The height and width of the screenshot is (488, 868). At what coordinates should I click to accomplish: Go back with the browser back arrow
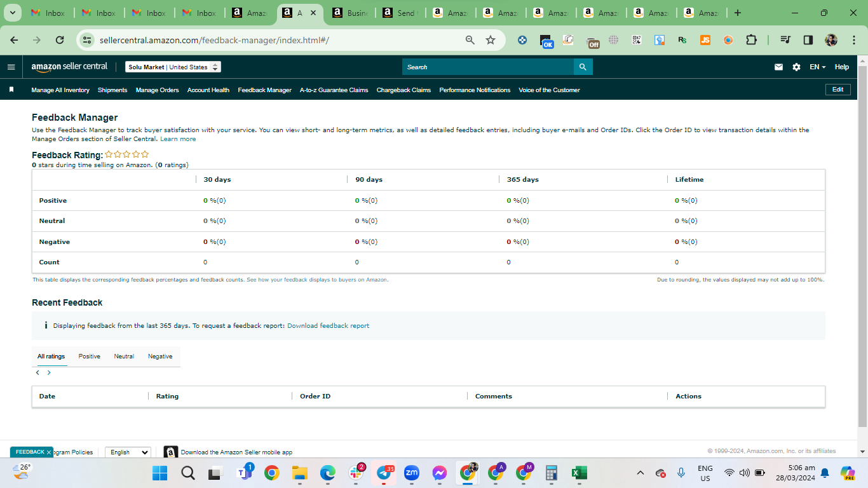[x=14, y=40]
